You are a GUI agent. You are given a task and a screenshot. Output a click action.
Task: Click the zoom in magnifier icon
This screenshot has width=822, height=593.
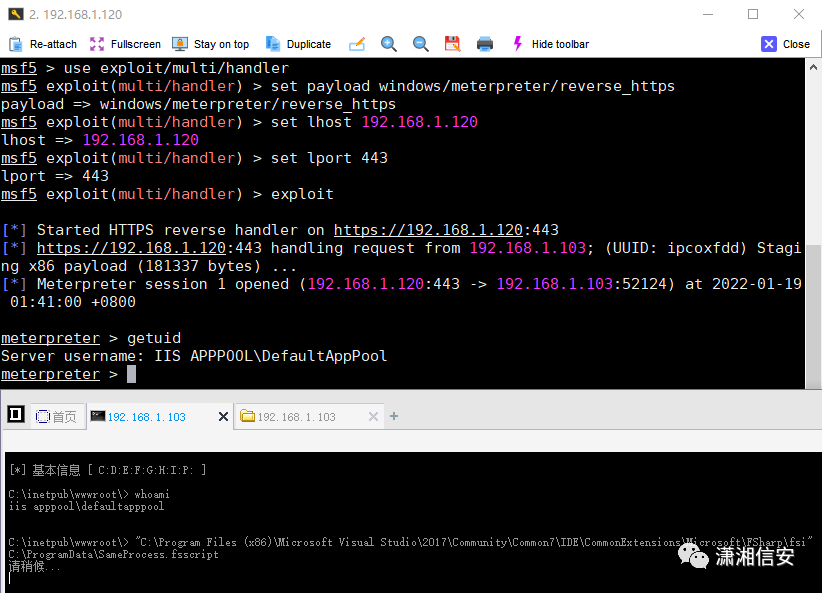(x=388, y=44)
